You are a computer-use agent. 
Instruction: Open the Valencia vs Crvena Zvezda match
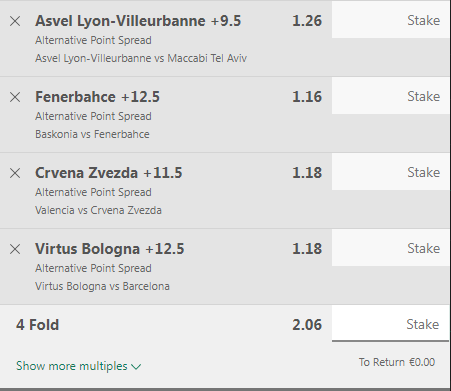98,210
